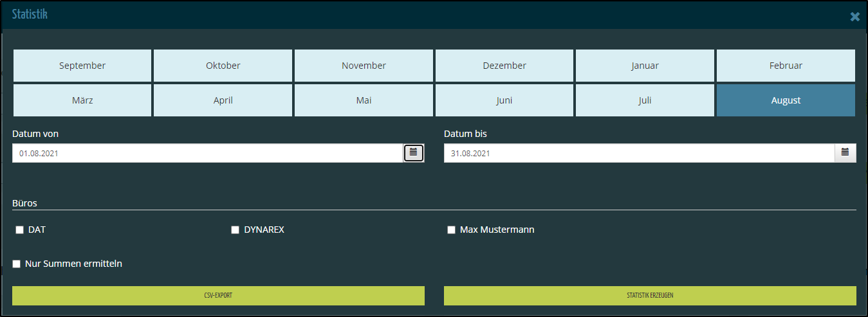Check the Max Mustermann checkbox
Viewport: 868px width, 317px height.
coord(451,230)
